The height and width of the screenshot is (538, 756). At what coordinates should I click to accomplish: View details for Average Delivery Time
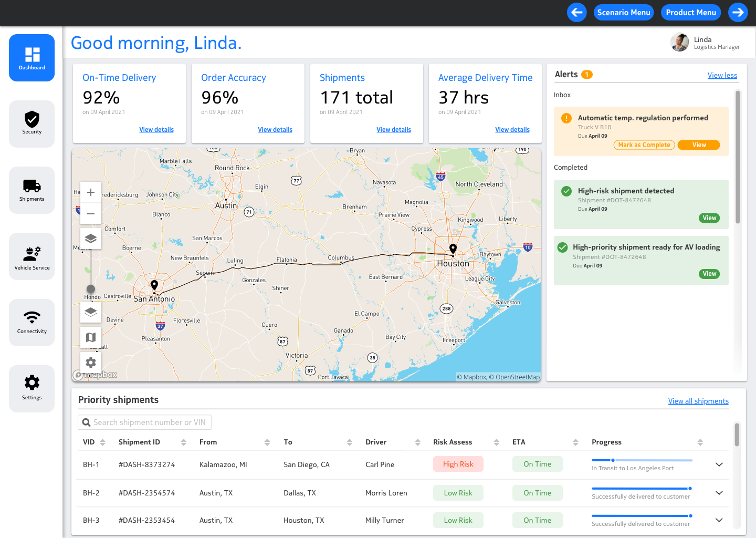pyautogui.click(x=512, y=130)
